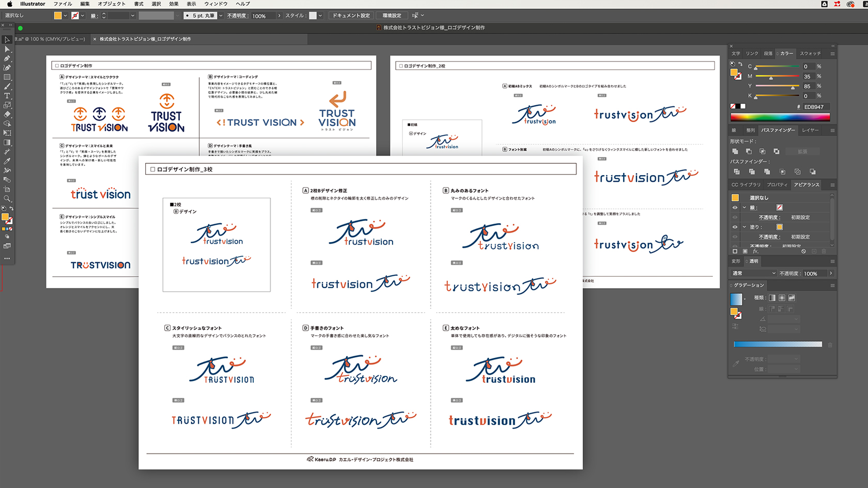868x488 pixels.
Task: Click the C cyan percentage field
Action: tap(808, 67)
